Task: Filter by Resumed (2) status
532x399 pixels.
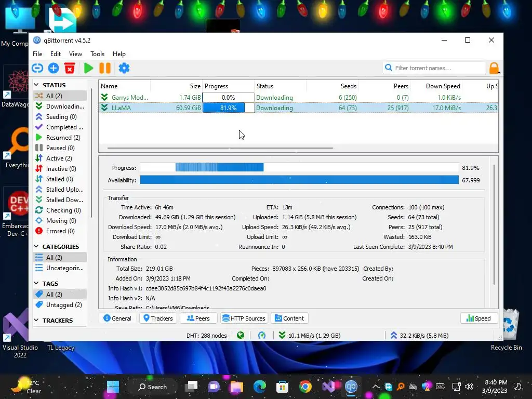Action: click(x=60, y=137)
